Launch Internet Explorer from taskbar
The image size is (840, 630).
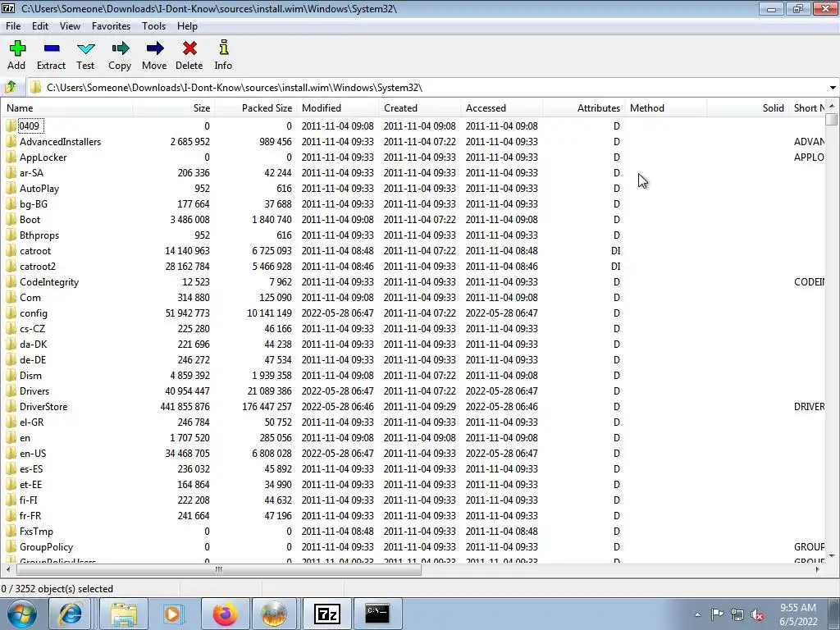tap(71, 614)
